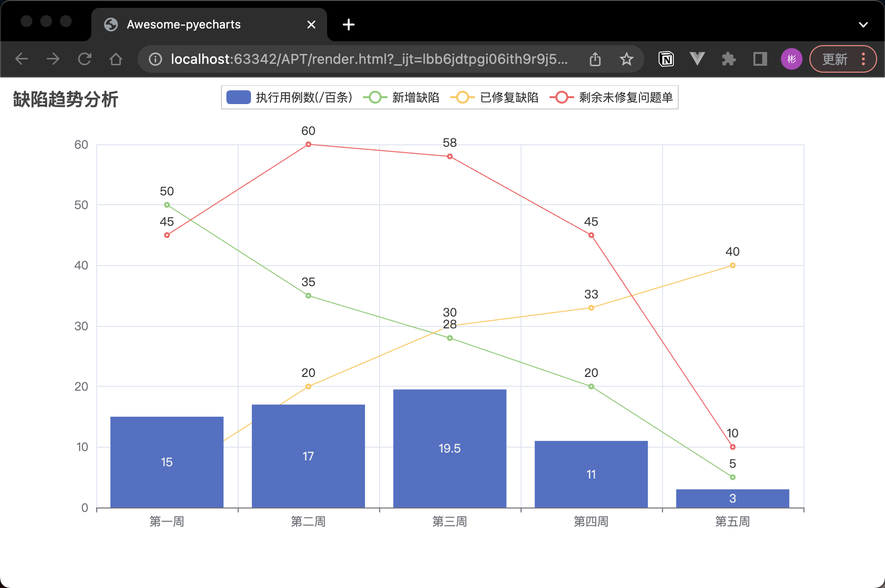
Task: Toggle the browser side panel icon
Action: pyautogui.click(x=760, y=59)
